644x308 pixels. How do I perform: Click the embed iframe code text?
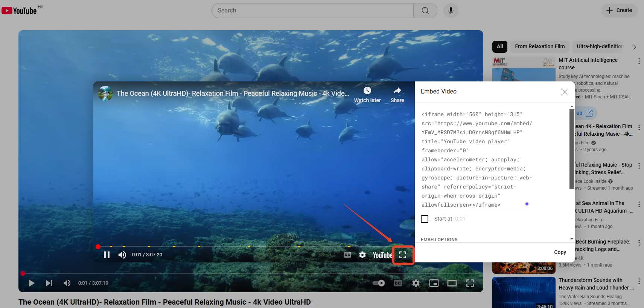(477, 159)
